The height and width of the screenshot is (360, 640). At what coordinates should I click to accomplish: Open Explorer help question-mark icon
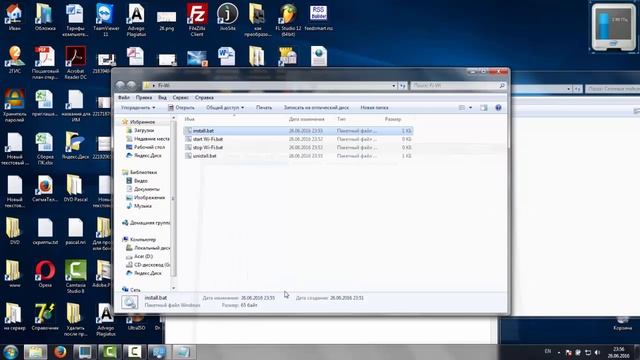coord(498,108)
